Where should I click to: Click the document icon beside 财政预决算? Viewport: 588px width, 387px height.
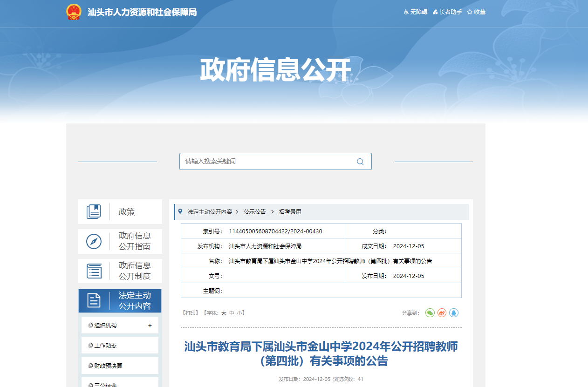(x=90, y=366)
